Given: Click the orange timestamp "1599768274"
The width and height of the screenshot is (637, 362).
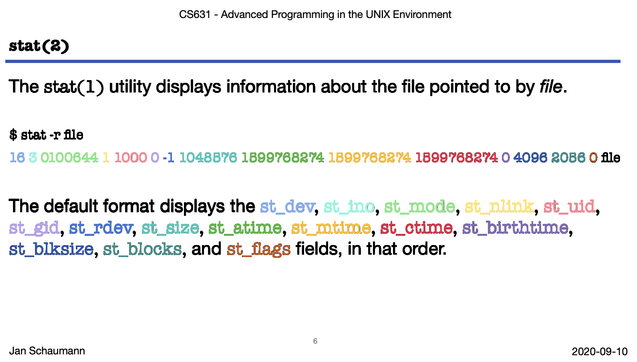Looking at the screenshot, I should point(370,158).
